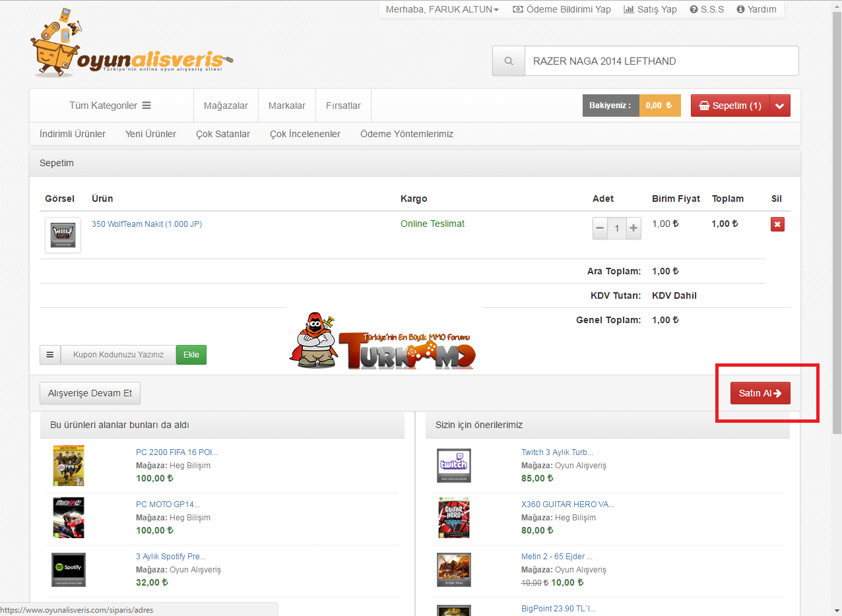The image size is (842, 616).
Task: Click the KDV Dahil value
Action: (674, 295)
